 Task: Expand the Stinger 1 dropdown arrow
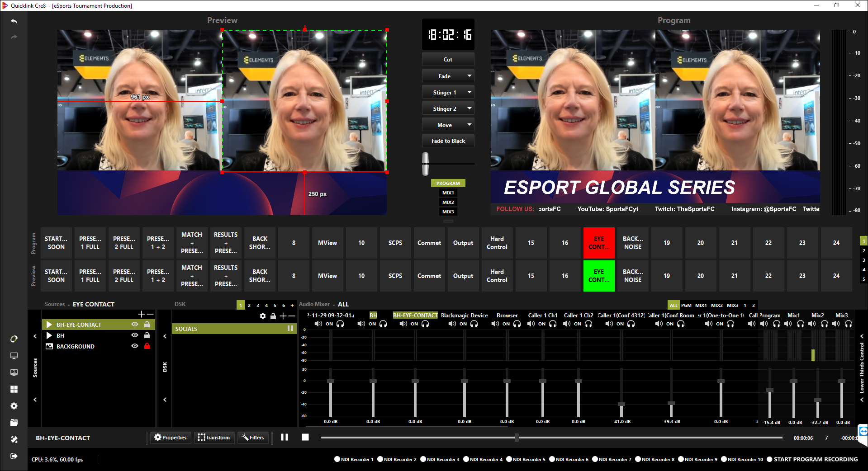(x=470, y=92)
